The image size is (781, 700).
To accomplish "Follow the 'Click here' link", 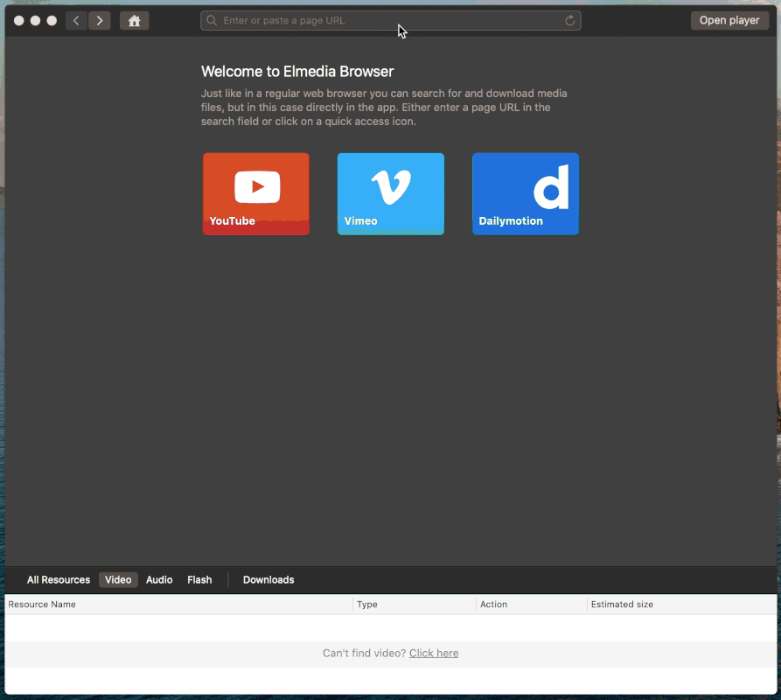I will [434, 653].
